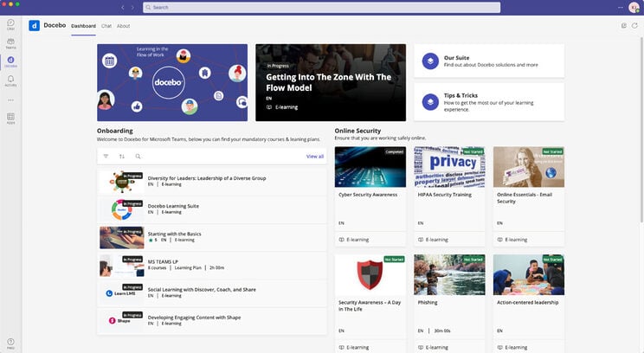Refresh the Docebo tab
The width and height of the screenshot is (644, 353).
(x=634, y=25)
